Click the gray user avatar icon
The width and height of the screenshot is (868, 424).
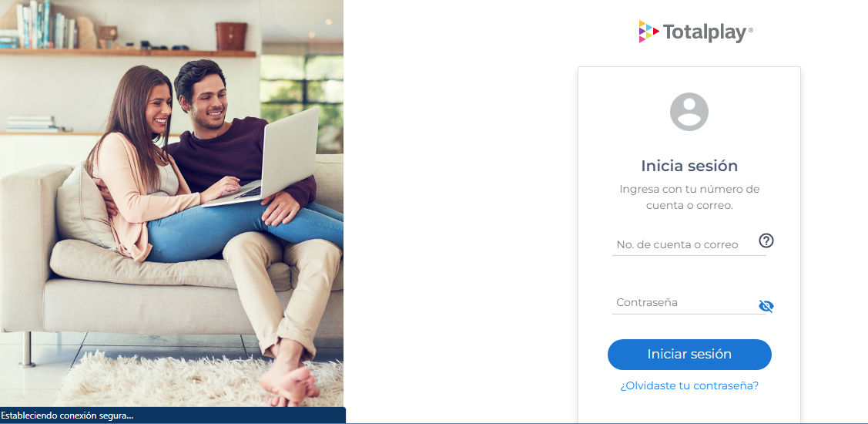coord(689,112)
